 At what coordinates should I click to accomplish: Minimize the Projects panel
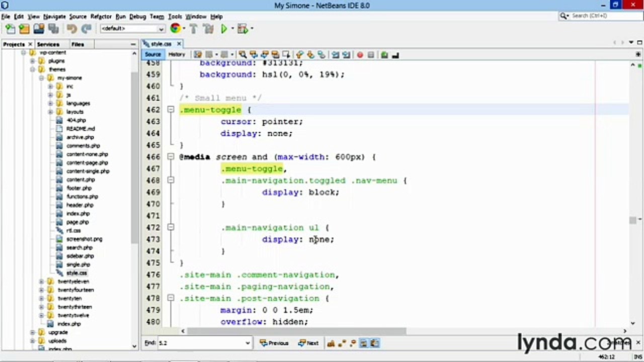(133, 44)
